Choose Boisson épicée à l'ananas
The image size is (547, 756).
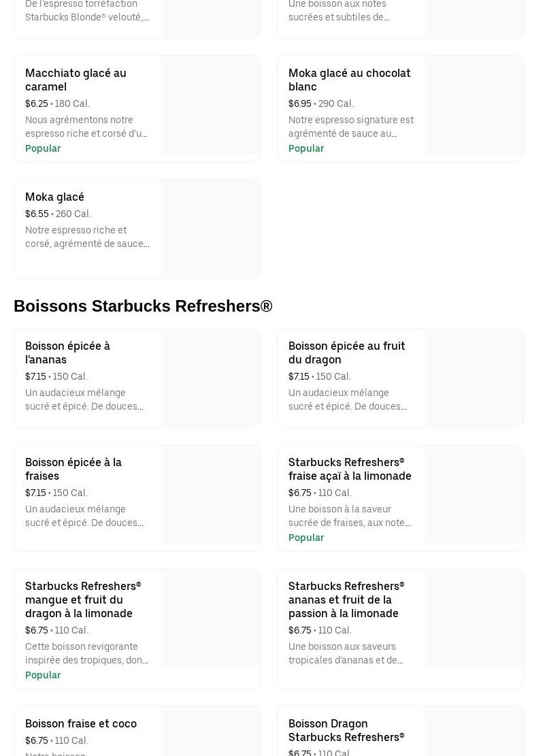67,352
